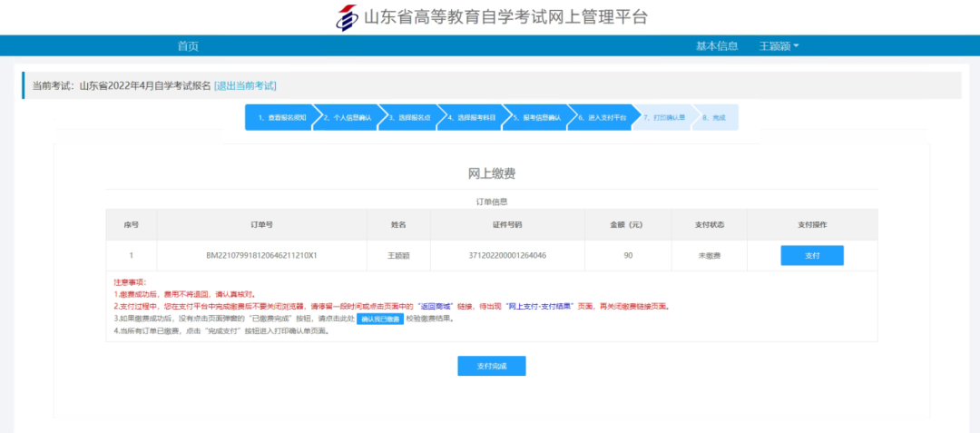Select step 6 进入支付平台
The height and width of the screenshot is (433, 980).
601,117
